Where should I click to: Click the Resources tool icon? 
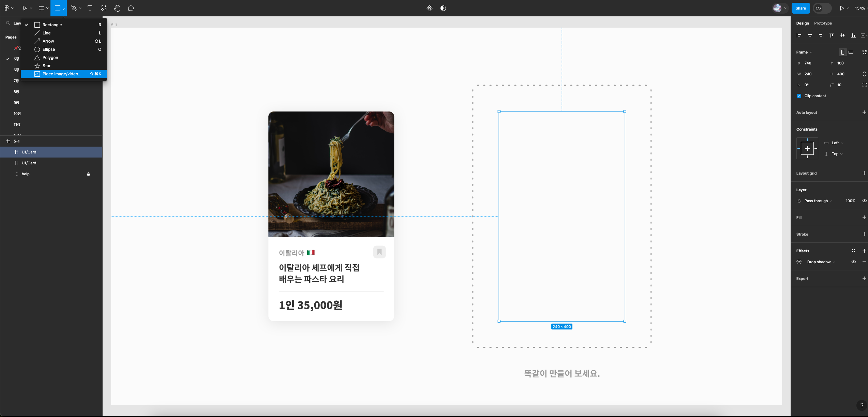(104, 8)
